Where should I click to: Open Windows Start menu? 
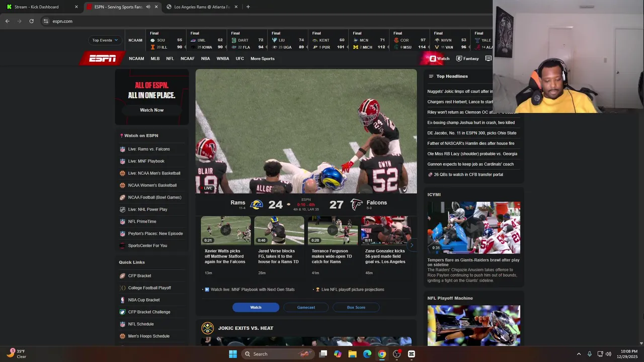(x=233, y=354)
